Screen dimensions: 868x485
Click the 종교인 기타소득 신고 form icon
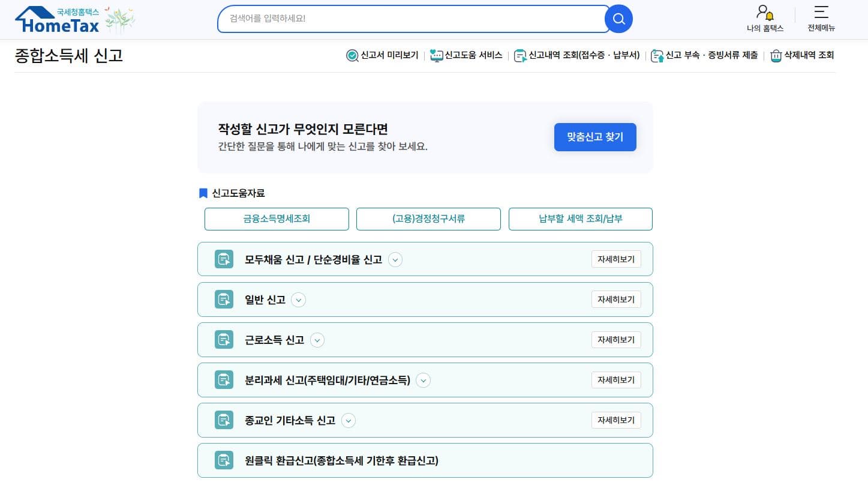pos(224,420)
